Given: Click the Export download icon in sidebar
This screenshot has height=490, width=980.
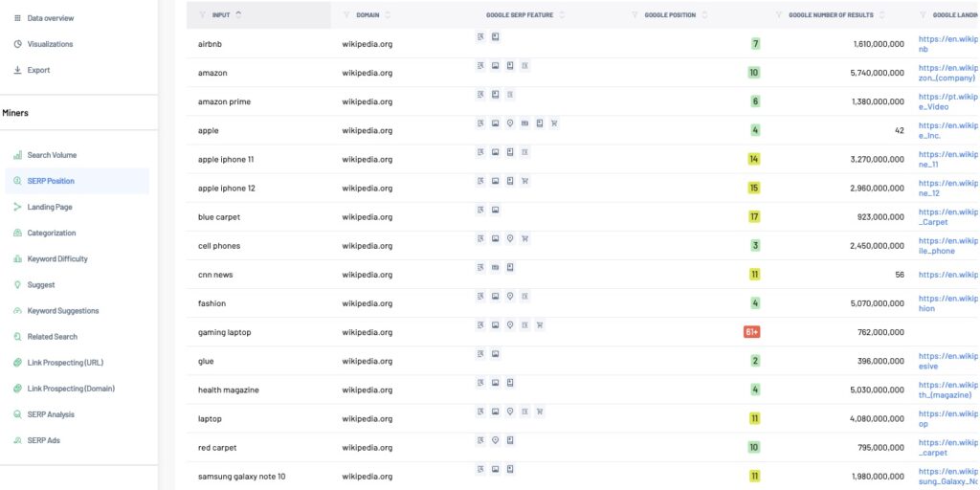Looking at the screenshot, I should coord(17,70).
